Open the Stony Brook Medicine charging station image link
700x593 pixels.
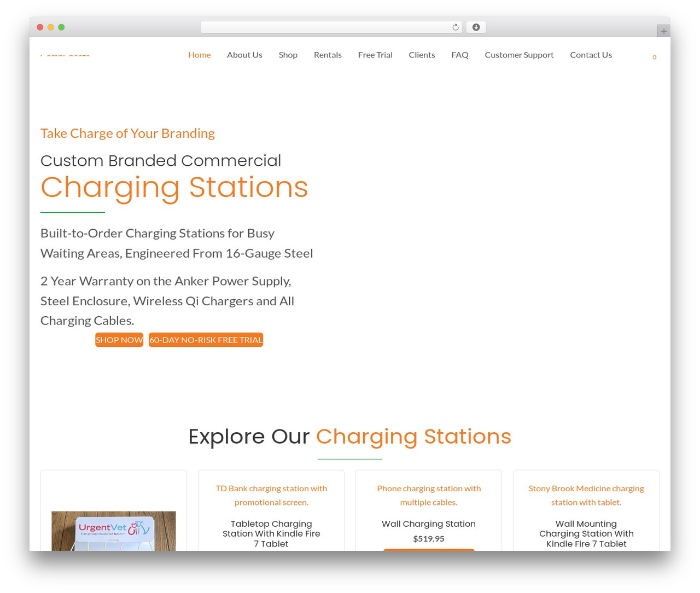[x=586, y=495]
